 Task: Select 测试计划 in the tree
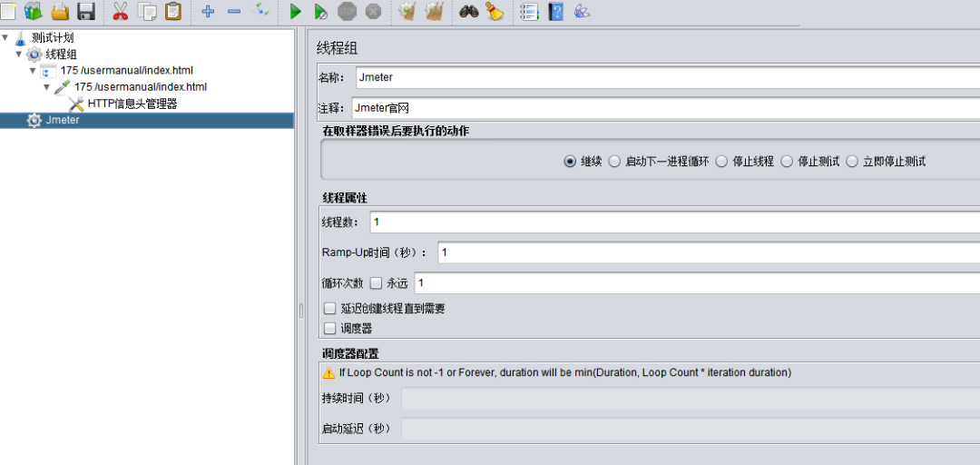point(53,38)
